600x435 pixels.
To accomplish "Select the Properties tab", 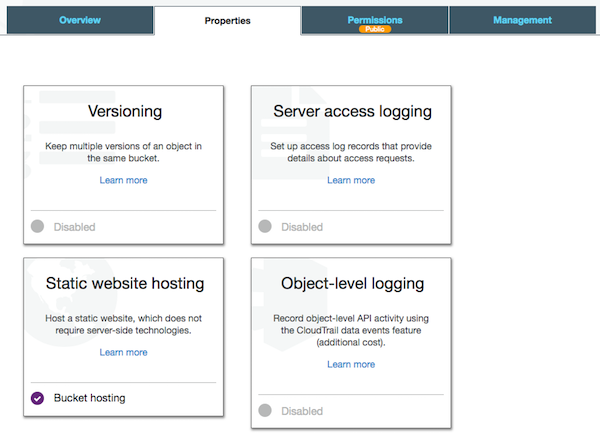I will click(227, 21).
